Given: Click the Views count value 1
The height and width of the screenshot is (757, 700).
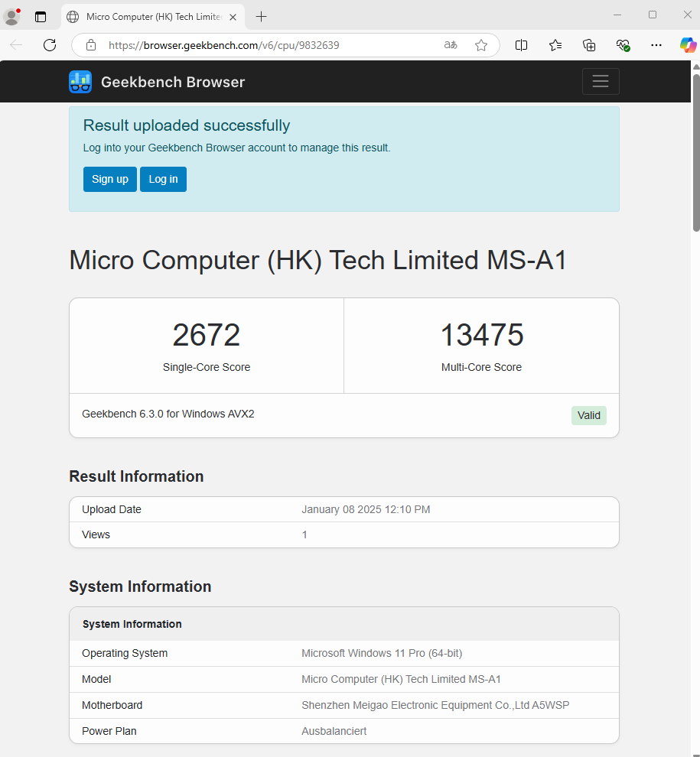Looking at the screenshot, I should (x=304, y=534).
